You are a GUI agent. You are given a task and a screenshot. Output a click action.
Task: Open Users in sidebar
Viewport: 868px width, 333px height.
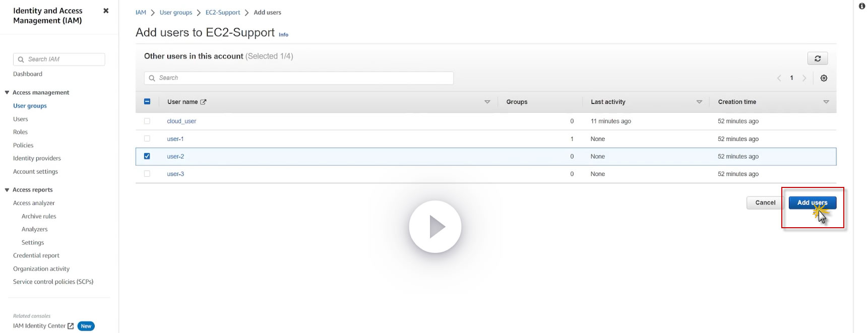[21, 119]
